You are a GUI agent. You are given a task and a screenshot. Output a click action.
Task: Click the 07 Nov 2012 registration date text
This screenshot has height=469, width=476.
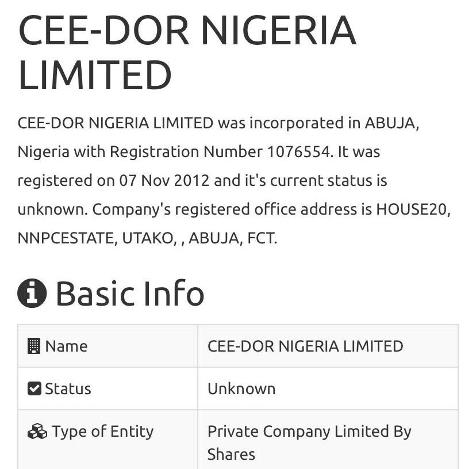(164, 180)
